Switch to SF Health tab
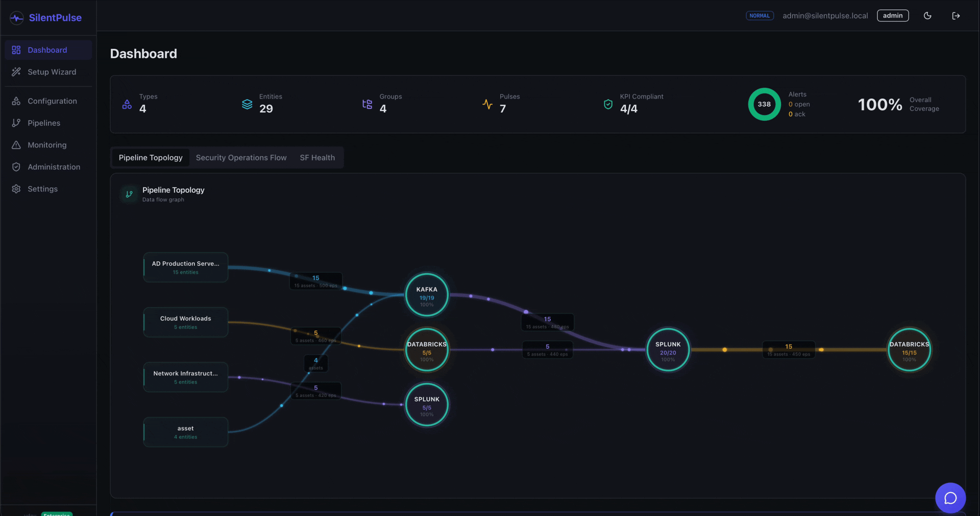Screen dimensions: 980x516 pyautogui.click(x=317, y=158)
